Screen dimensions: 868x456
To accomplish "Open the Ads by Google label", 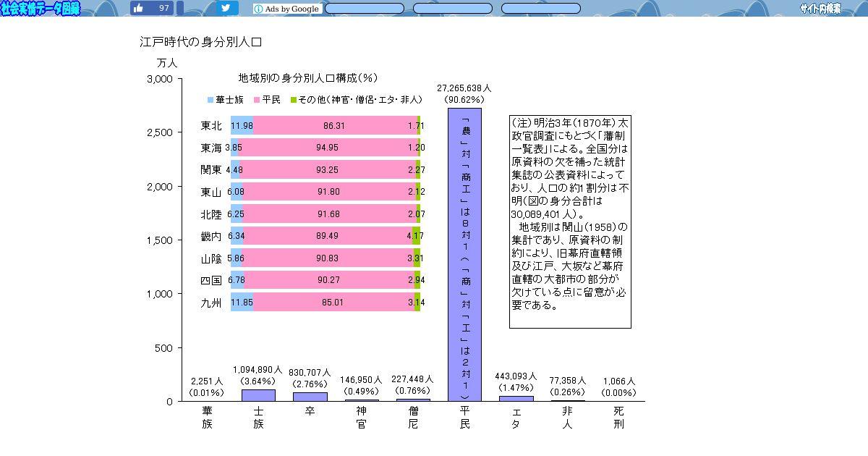I will click(292, 9).
